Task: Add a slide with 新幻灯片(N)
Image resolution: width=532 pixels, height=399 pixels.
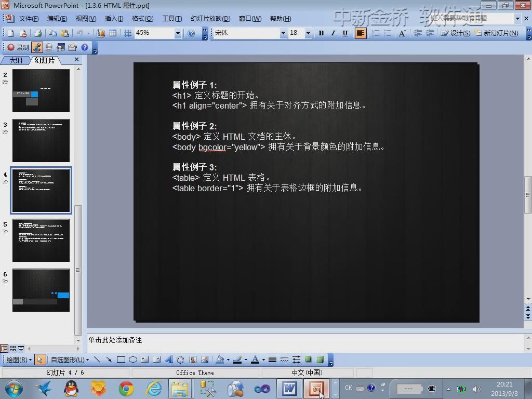Action: pyautogui.click(x=496, y=33)
